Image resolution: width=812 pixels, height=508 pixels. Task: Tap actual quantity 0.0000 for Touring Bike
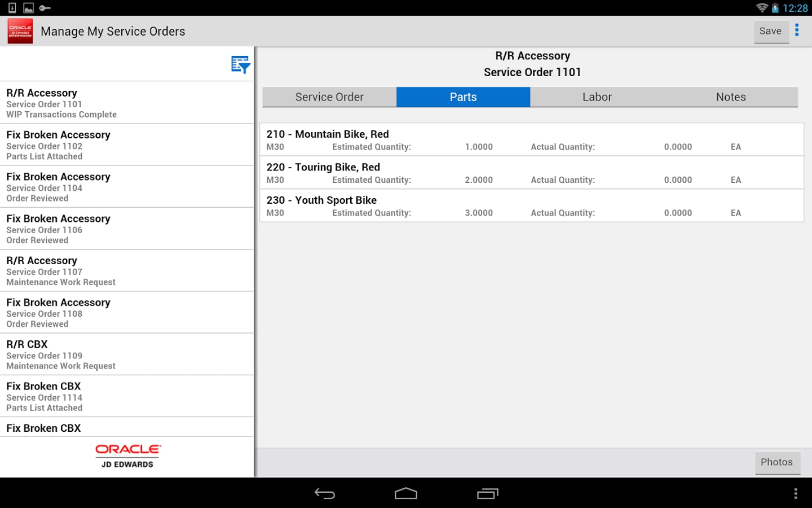click(x=678, y=180)
